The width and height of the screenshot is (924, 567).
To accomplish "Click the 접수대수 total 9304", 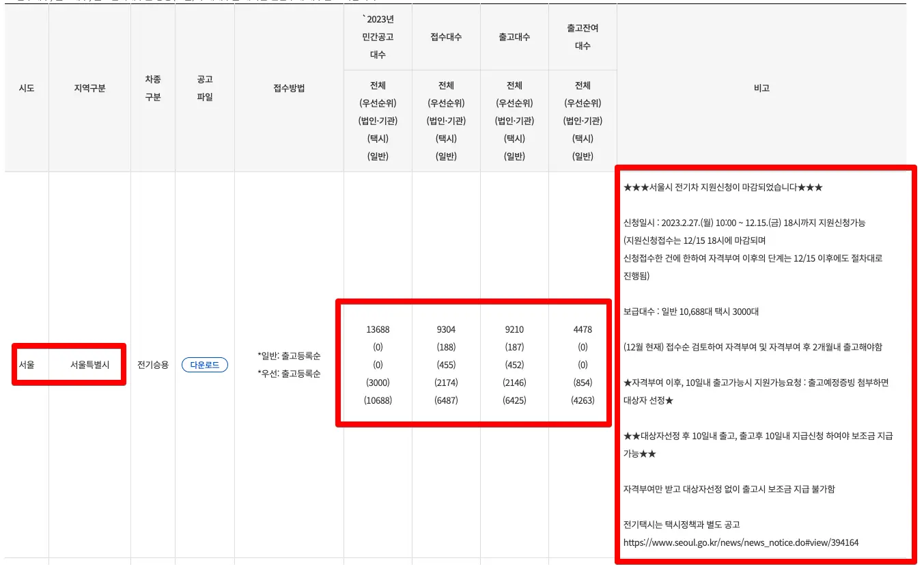I will 446,329.
